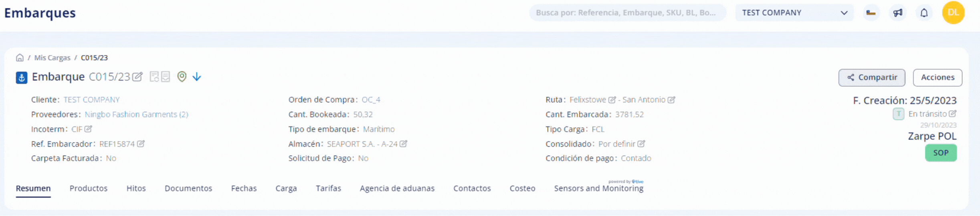Click the home breadcrumb icon
The width and height of the screenshot is (980, 216).
point(20,58)
